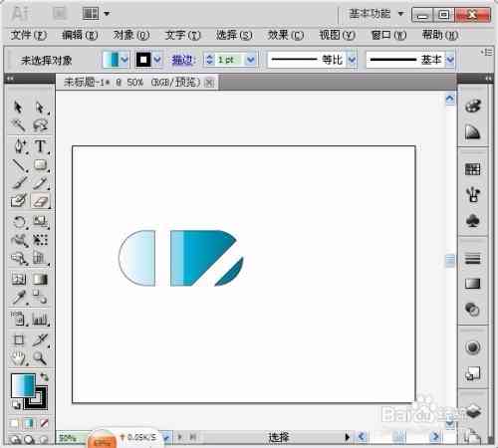Select the Direct Selection tool
The image size is (498, 448).
tap(40, 108)
